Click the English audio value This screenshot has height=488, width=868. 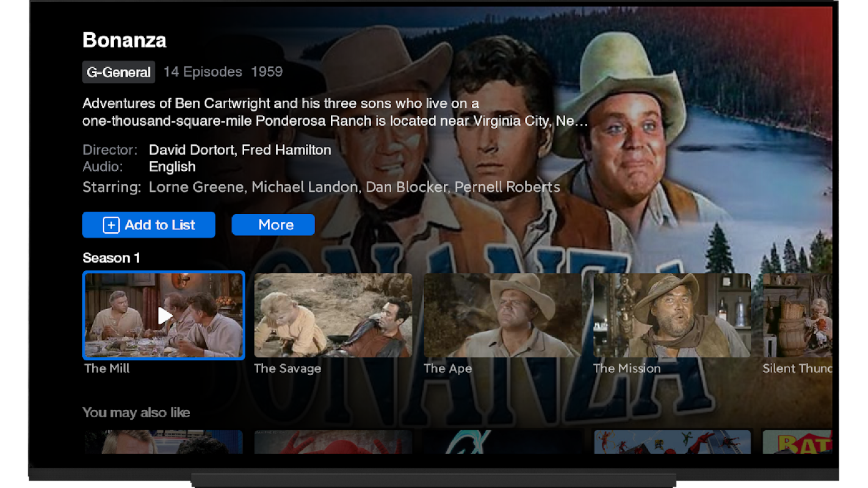[x=172, y=167]
